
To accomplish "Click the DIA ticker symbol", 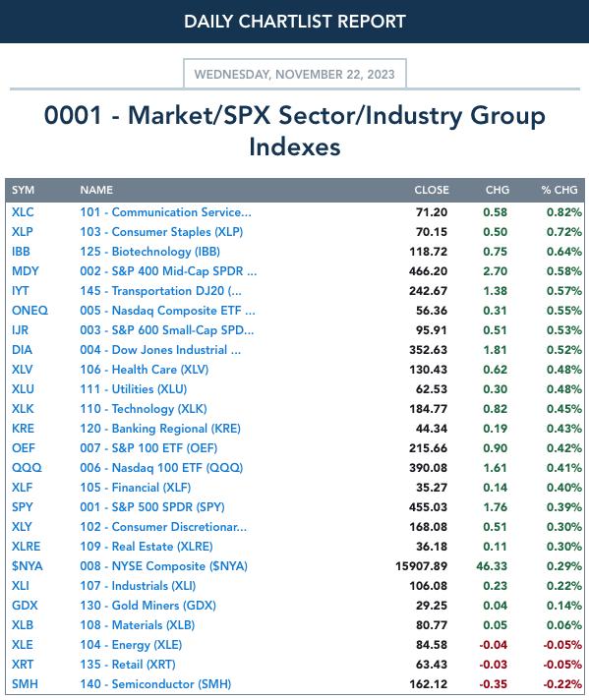I will click(x=22, y=350).
